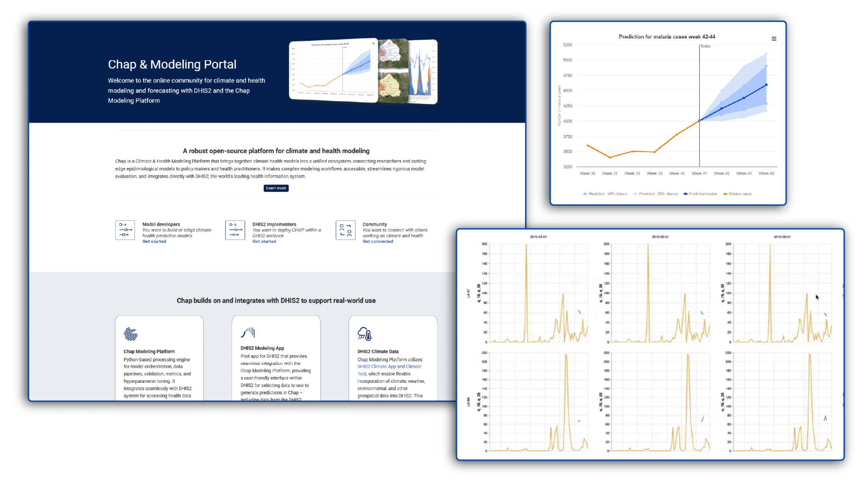Click the 'DHIS2 Modeling App' card title
Image resolution: width=868 pixels, height=484 pixels.
click(x=262, y=348)
